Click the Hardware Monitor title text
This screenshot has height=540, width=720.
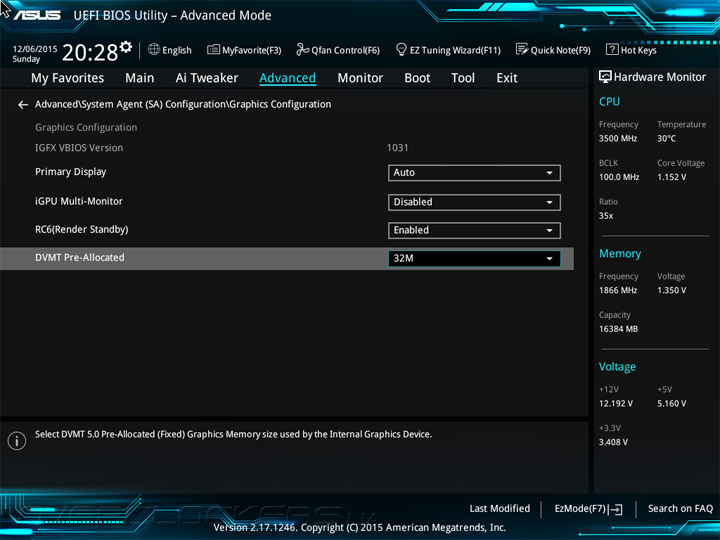(x=660, y=77)
